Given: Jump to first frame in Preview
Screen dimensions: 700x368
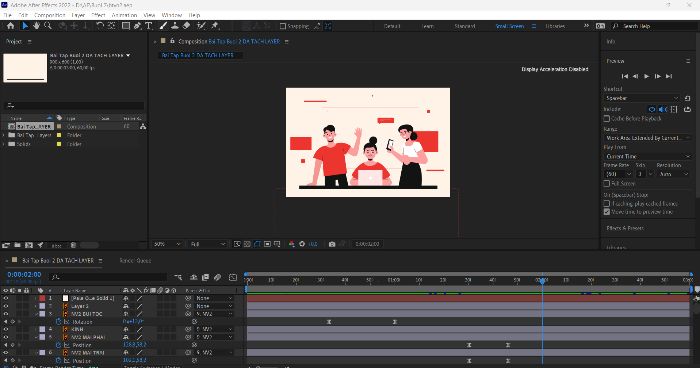Looking at the screenshot, I should (x=625, y=76).
